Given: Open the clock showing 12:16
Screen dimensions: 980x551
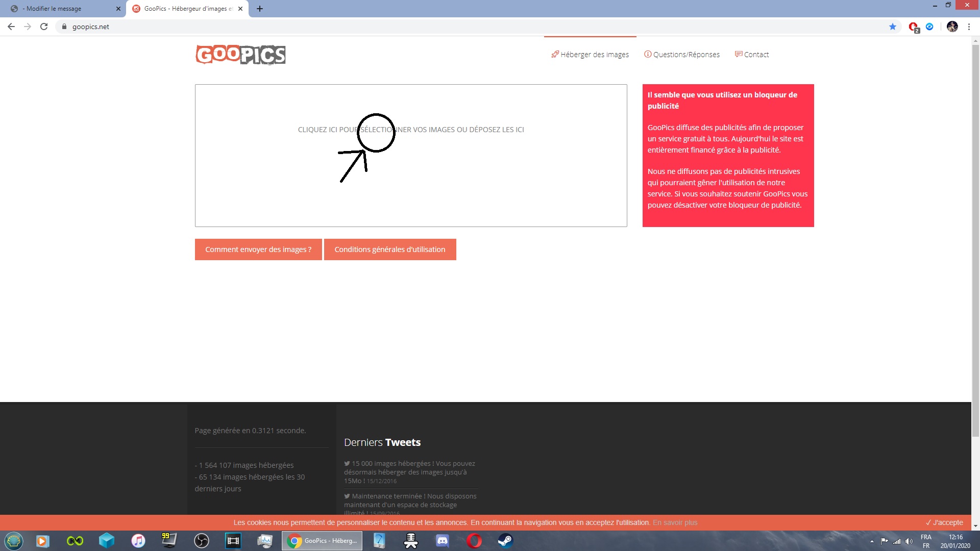Looking at the screenshot, I should click(955, 541).
